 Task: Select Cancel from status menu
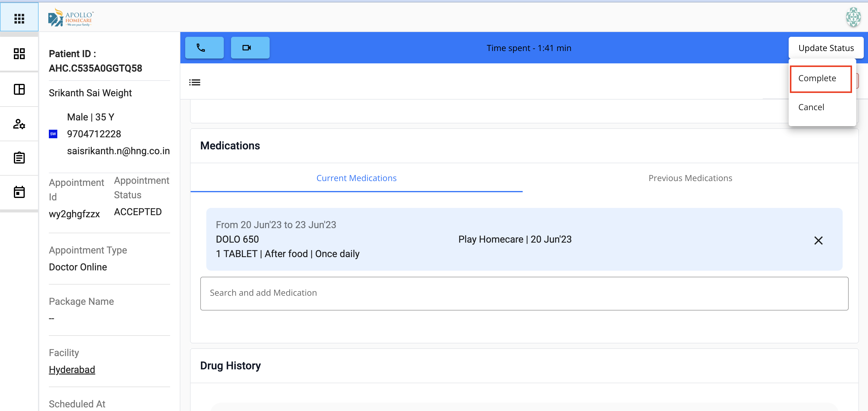[x=811, y=107]
